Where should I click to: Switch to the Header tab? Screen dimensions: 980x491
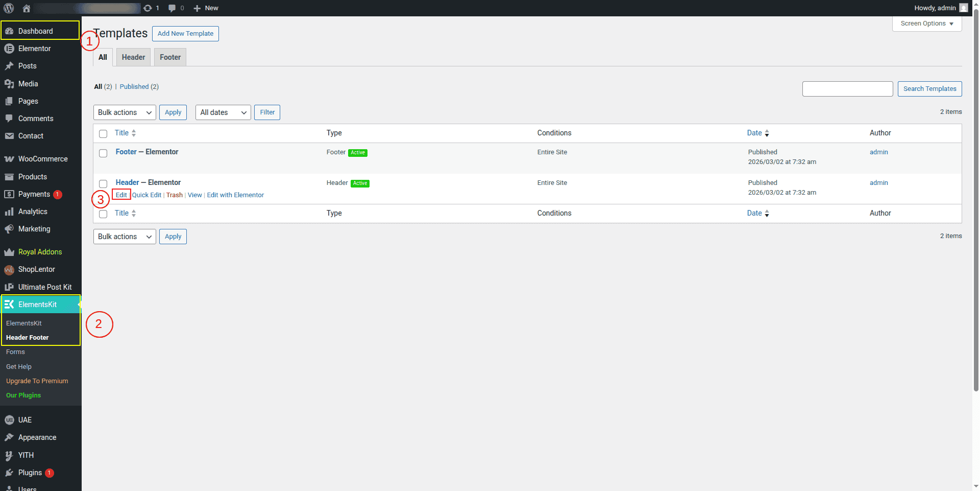133,57
